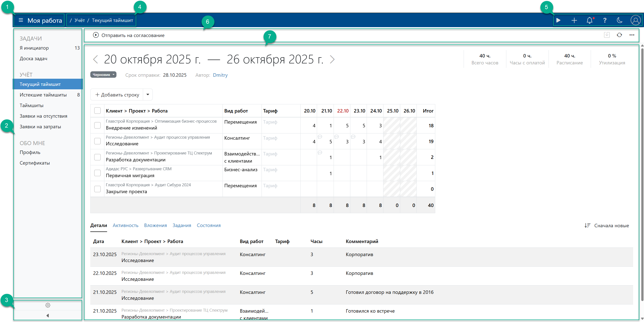
Task: Open help question mark icon
Action: click(x=605, y=20)
